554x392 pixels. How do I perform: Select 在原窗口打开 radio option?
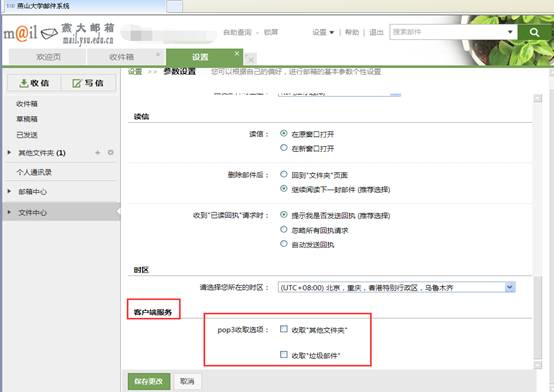283,133
